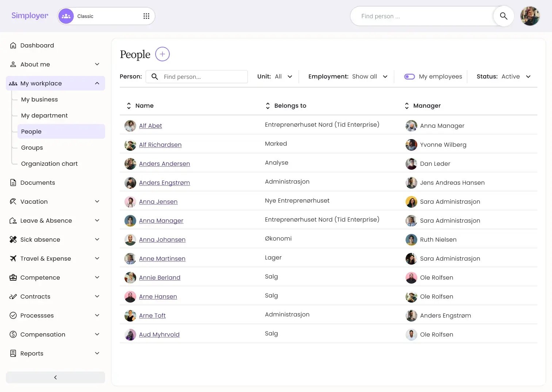Expand the Reports chevron
This screenshot has height=392, width=552.
pos(97,353)
